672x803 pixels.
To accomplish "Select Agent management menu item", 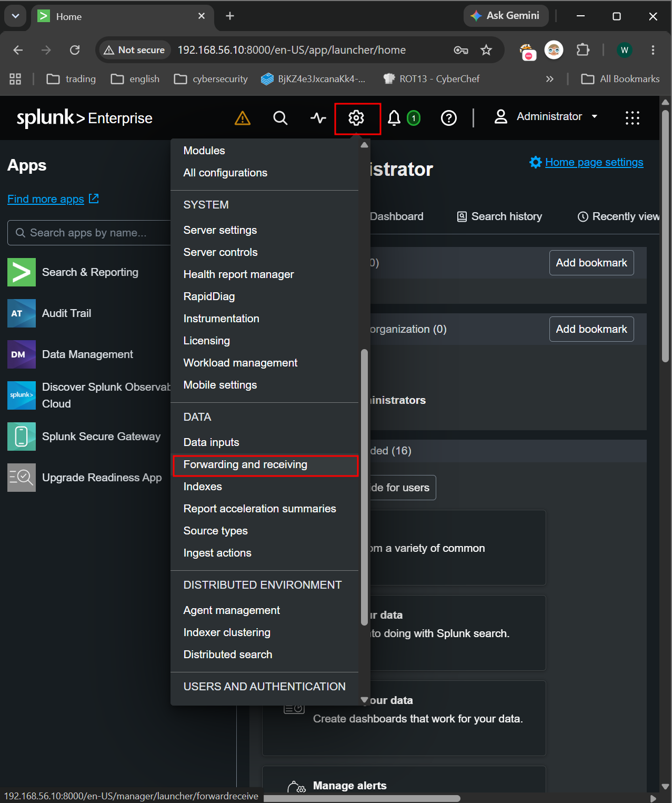I will click(x=232, y=610).
